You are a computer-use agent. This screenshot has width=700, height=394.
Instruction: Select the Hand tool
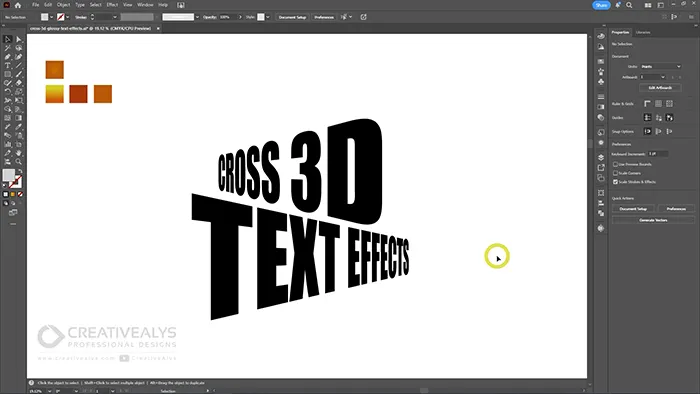[19, 153]
